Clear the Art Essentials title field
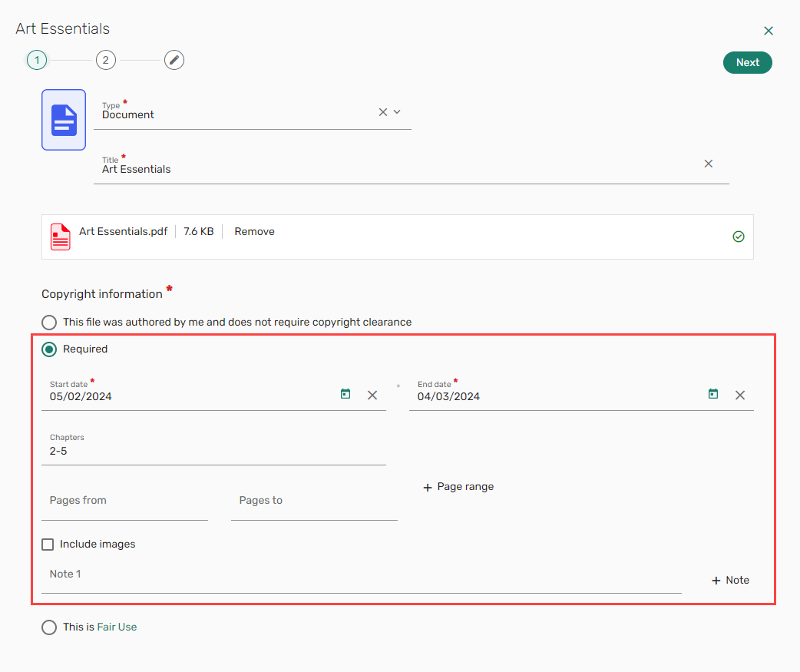 [x=708, y=164]
